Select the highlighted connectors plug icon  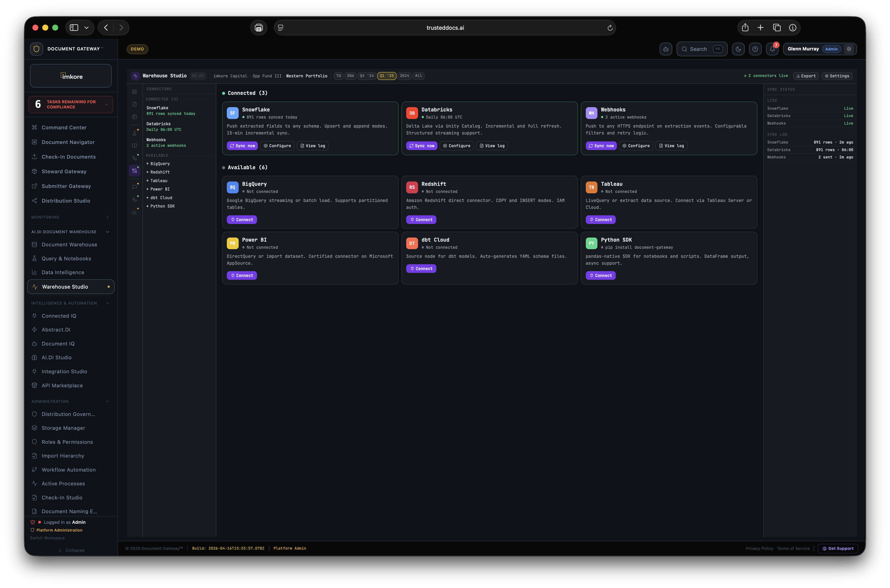coord(135,171)
